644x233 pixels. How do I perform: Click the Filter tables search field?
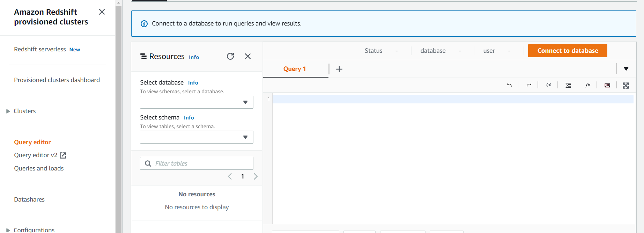(197, 163)
